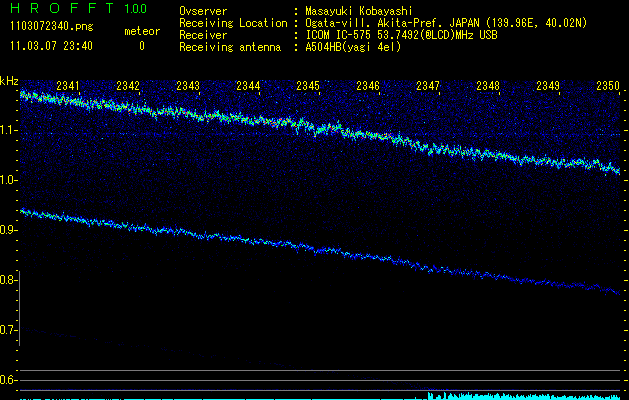
Task: Click the observer name Masayuki Kobayashi
Action: [359, 12]
